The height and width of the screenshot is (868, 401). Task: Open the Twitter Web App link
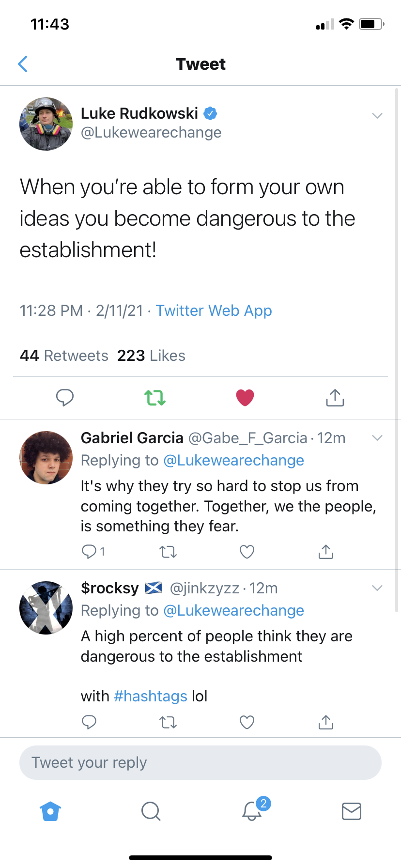214,310
